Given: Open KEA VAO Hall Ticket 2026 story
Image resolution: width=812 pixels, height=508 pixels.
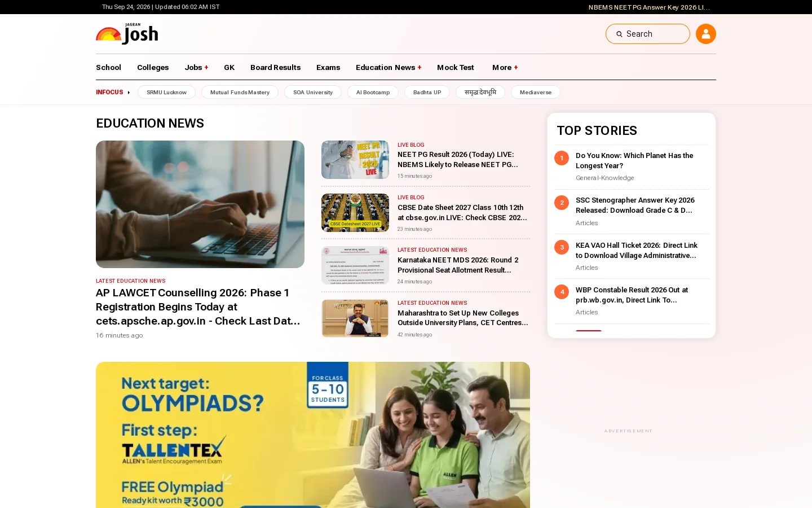Looking at the screenshot, I should (637, 250).
